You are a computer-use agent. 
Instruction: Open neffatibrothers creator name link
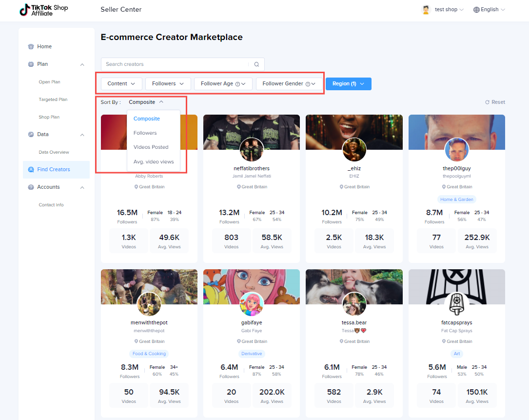252,168
